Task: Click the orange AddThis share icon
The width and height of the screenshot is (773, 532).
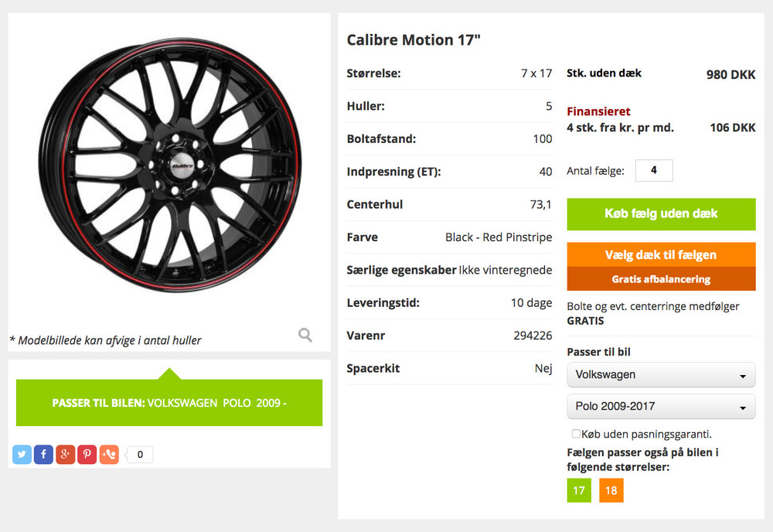Action: pyautogui.click(x=109, y=455)
